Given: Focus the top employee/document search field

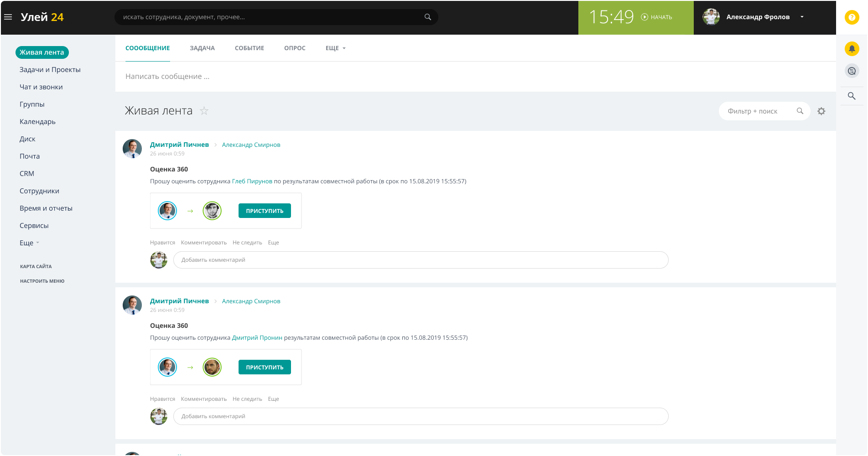Looking at the screenshot, I should [276, 17].
